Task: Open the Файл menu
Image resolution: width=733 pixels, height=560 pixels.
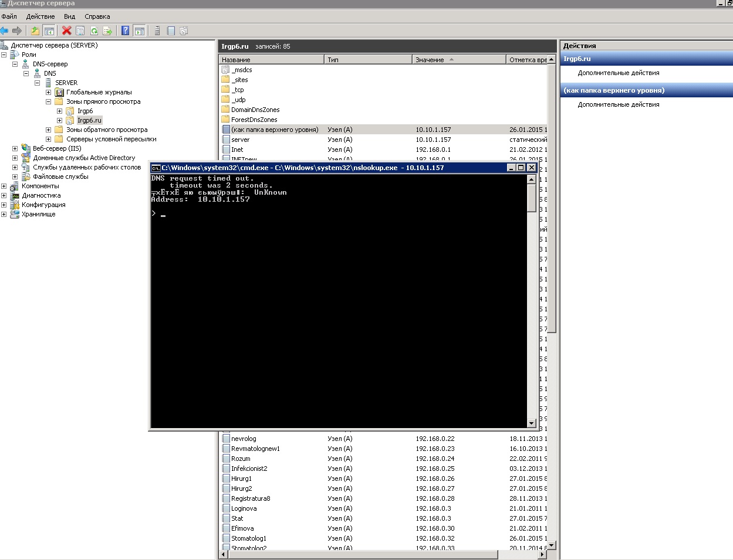Action: [x=9, y=16]
